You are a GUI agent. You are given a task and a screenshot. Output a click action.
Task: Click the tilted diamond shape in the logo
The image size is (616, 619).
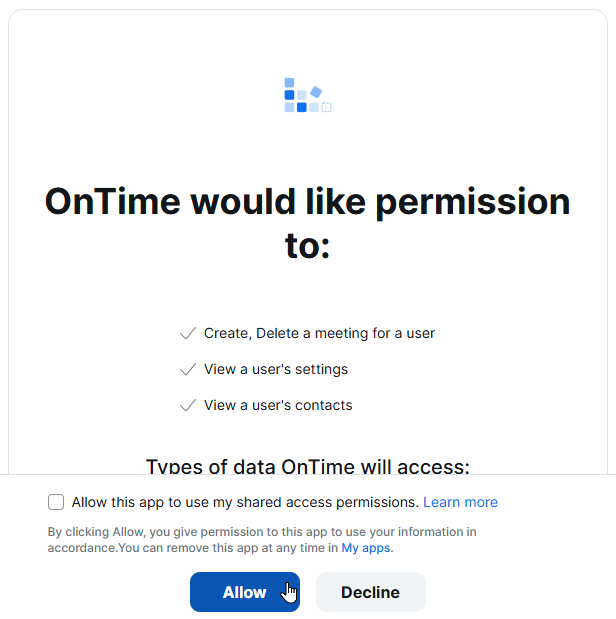point(316,92)
